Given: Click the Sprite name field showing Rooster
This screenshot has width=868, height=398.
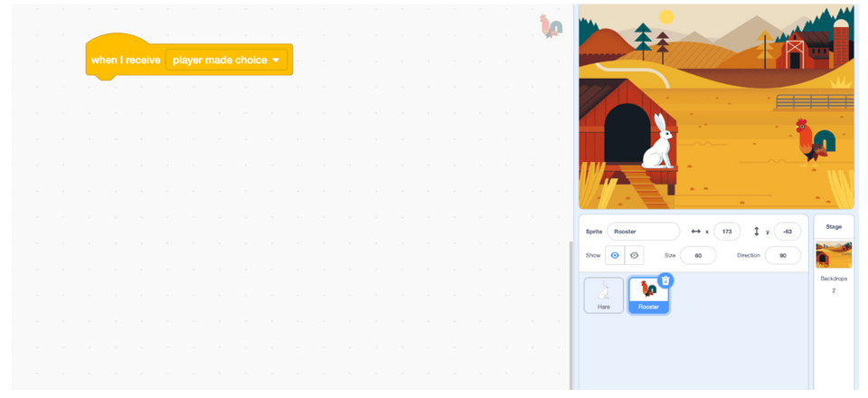Looking at the screenshot, I should 643,232.
